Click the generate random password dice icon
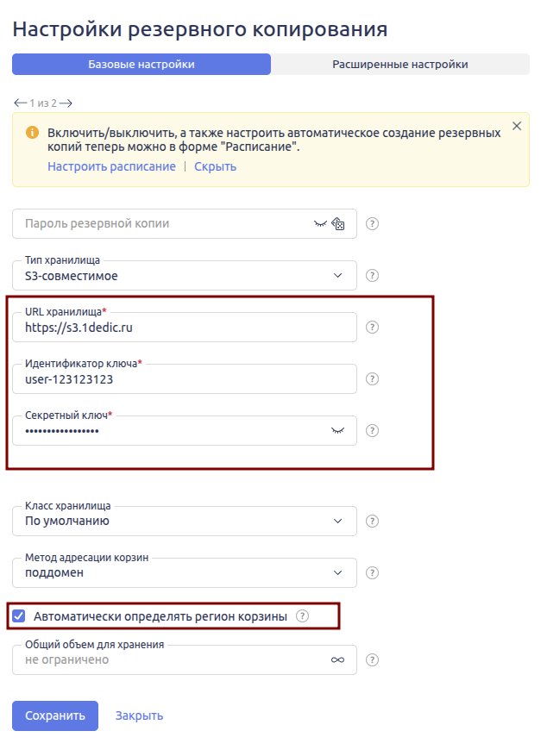 coord(339,224)
